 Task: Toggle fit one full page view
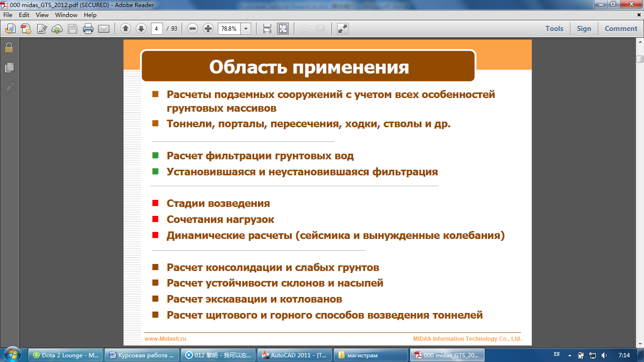click(282, 29)
